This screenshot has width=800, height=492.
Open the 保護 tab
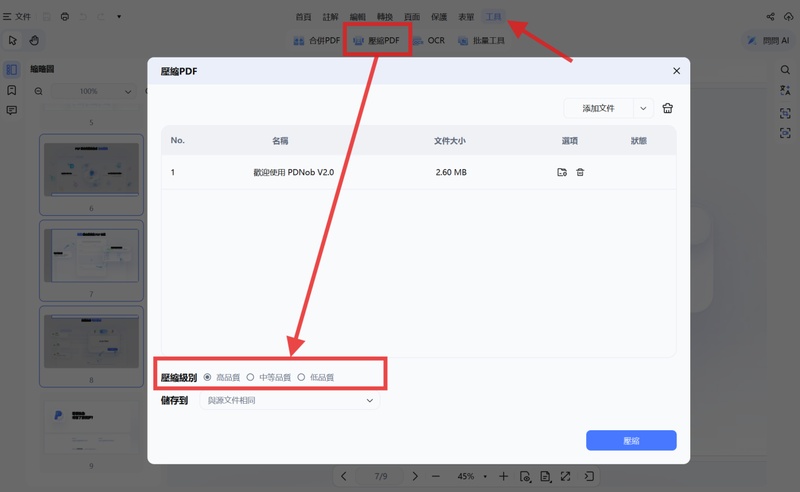[x=439, y=17]
